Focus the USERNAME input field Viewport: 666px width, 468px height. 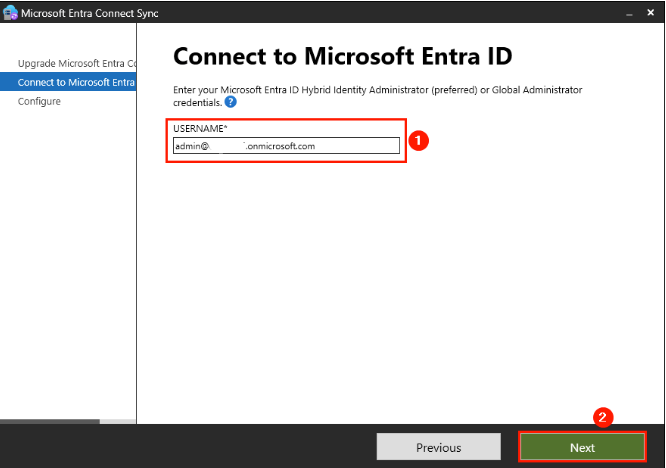286,146
